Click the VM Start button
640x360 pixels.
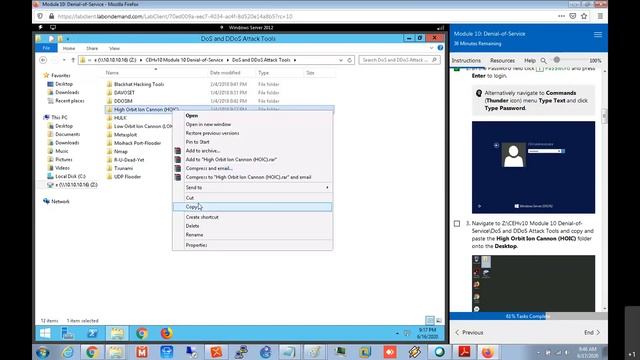tap(45, 333)
